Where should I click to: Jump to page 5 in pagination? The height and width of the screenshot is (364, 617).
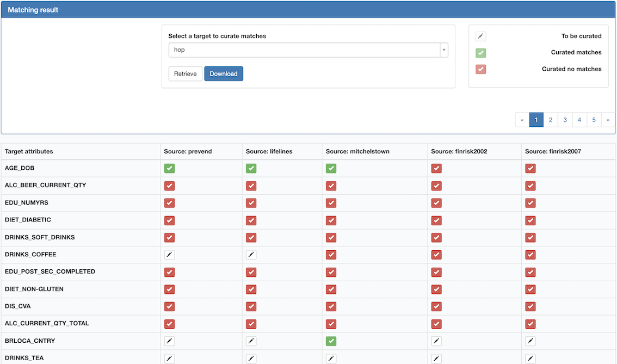click(x=594, y=120)
